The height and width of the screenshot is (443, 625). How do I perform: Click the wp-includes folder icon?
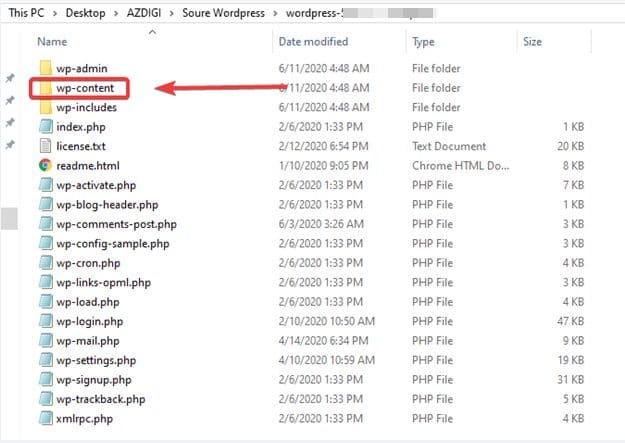tap(45, 107)
